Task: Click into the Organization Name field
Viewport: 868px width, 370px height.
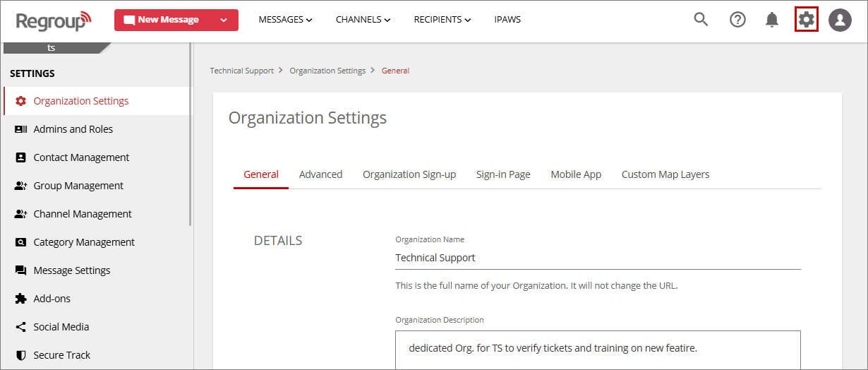Action: [598, 258]
